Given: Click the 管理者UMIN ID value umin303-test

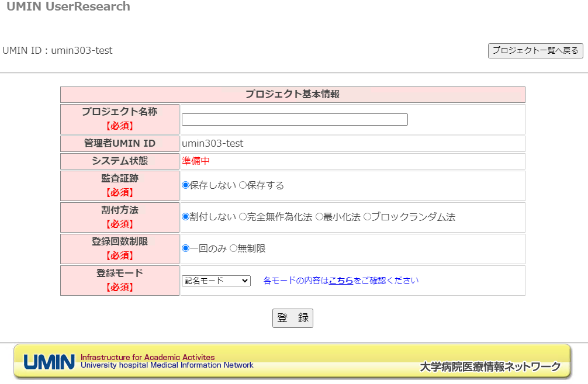Looking at the screenshot, I should pos(213,144).
